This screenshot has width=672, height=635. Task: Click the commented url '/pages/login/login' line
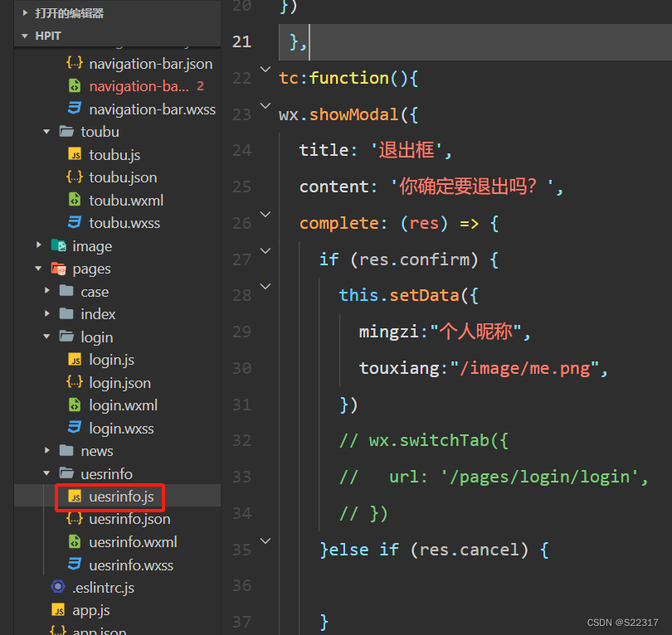click(x=494, y=477)
